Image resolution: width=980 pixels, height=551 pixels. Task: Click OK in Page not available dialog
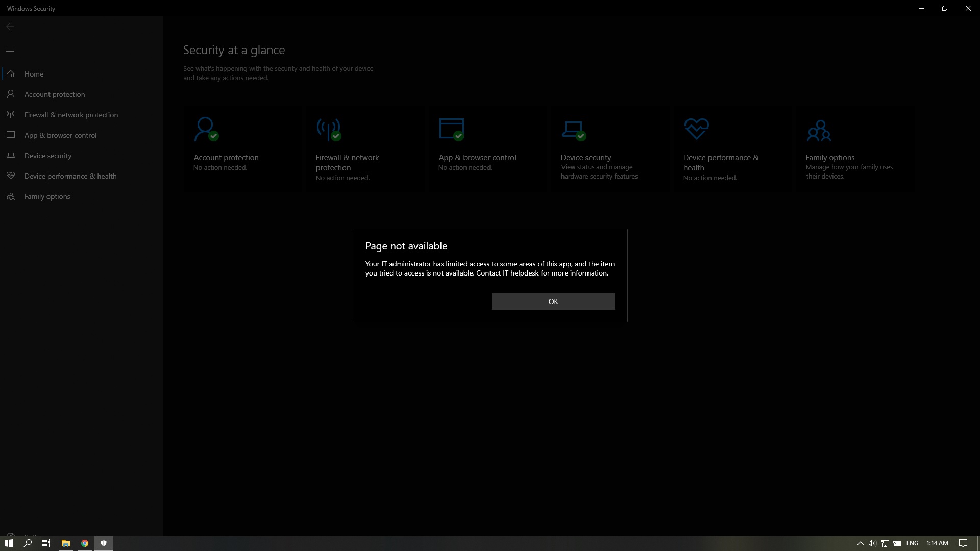click(553, 302)
